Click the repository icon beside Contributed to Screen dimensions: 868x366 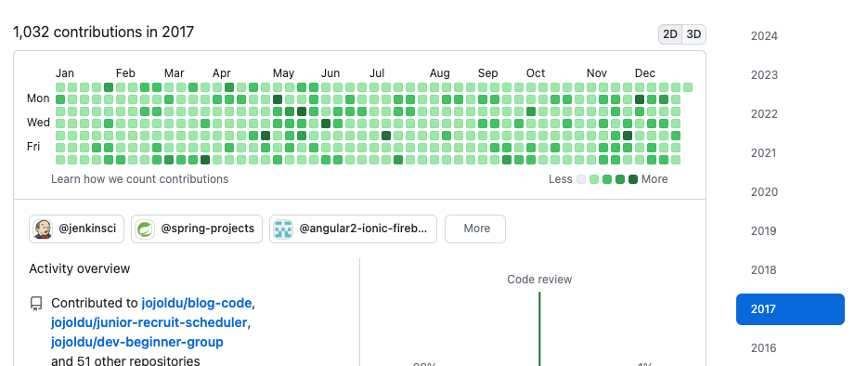click(x=36, y=304)
